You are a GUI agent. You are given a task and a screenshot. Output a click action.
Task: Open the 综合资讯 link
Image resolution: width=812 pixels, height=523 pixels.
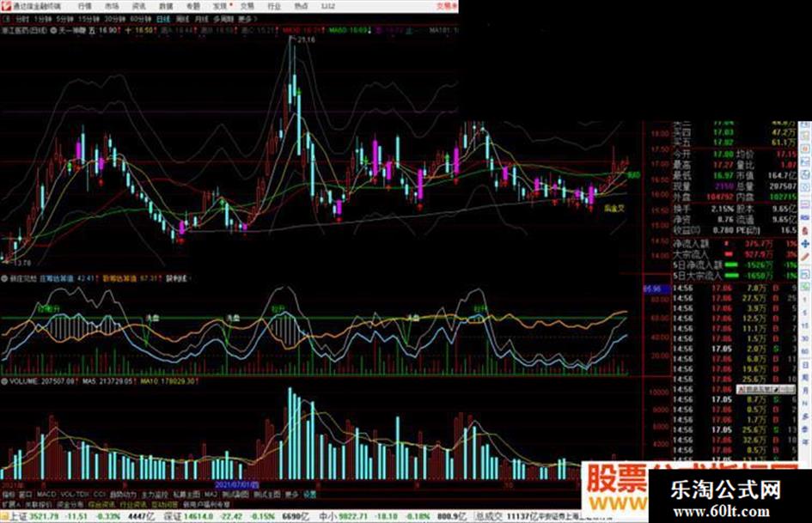(x=101, y=504)
